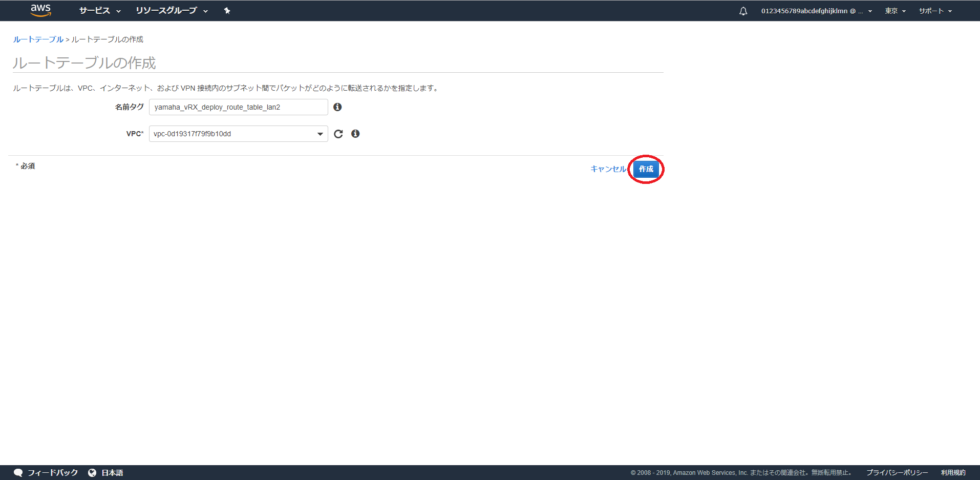Click the AWS logo to go home
This screenshot has height=480, width=980.
[40, 10]
